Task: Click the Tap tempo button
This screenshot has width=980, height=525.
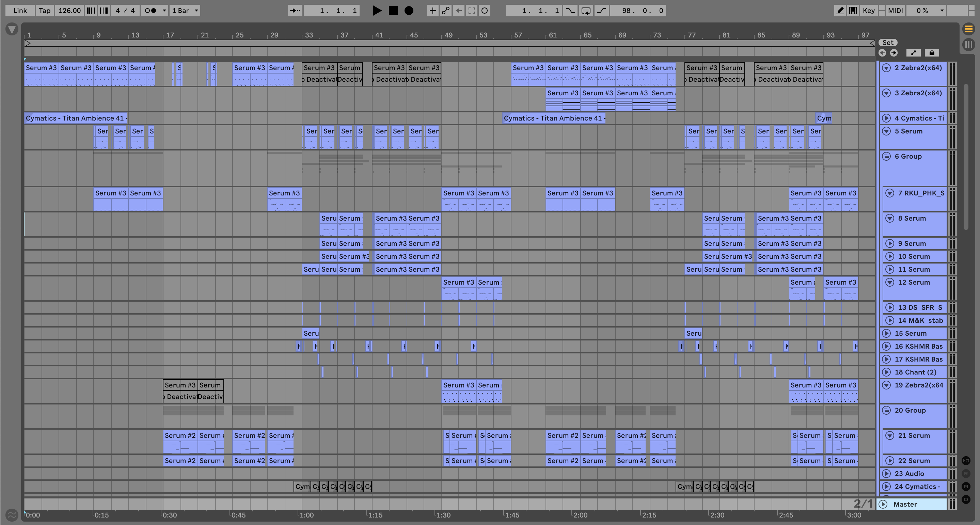Action: point(45,11)
